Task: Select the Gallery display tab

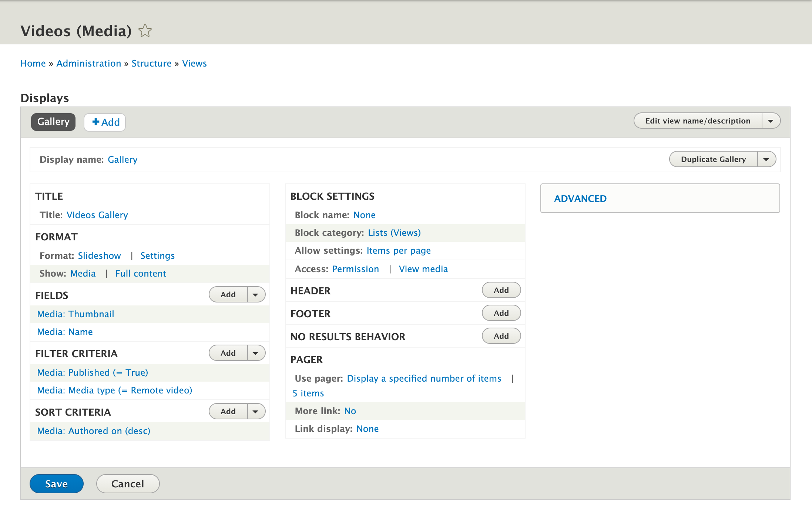Action: (53, 122)
